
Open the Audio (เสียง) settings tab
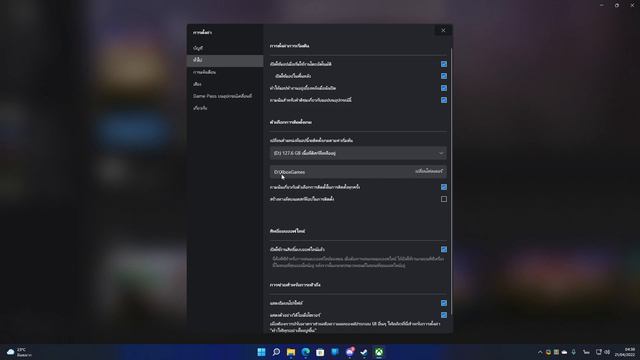click(225, 84)
